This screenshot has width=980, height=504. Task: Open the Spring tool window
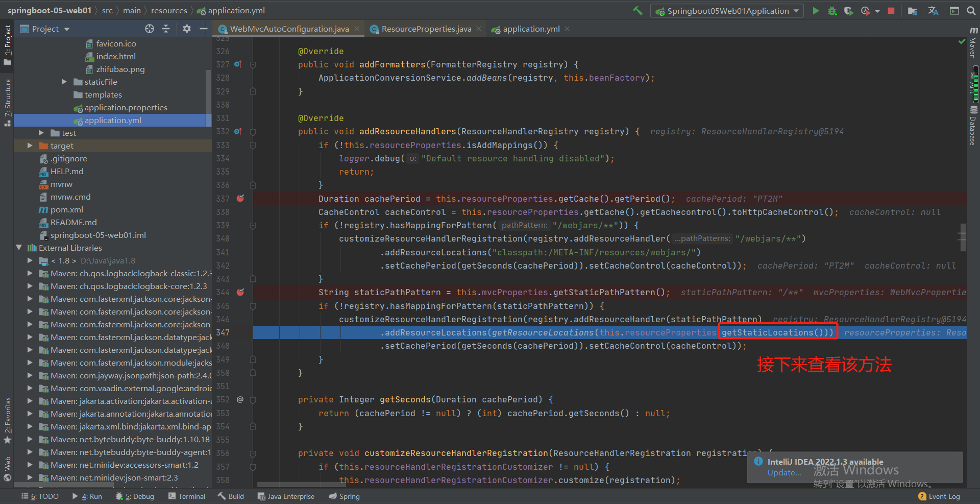pos(345,496)
